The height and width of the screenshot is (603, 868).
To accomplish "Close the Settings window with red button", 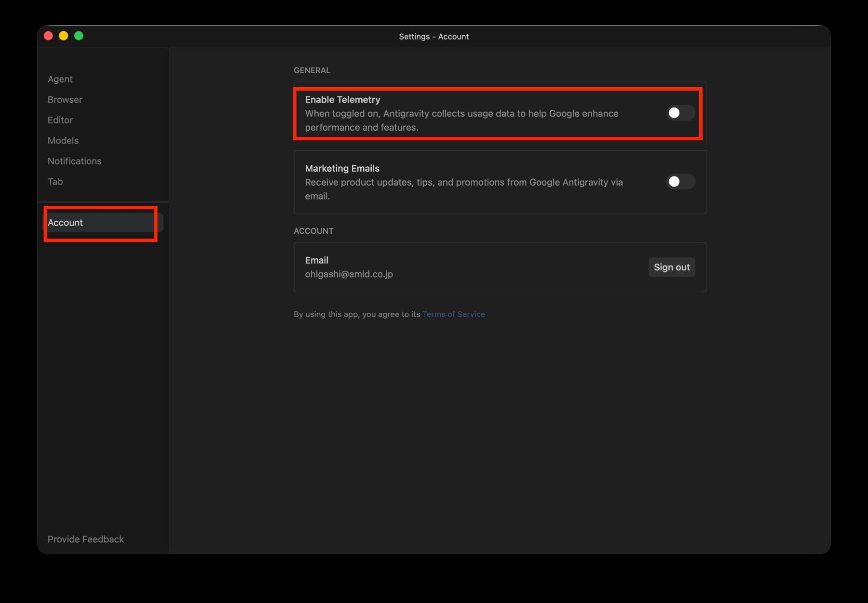I will click(48, 36).
